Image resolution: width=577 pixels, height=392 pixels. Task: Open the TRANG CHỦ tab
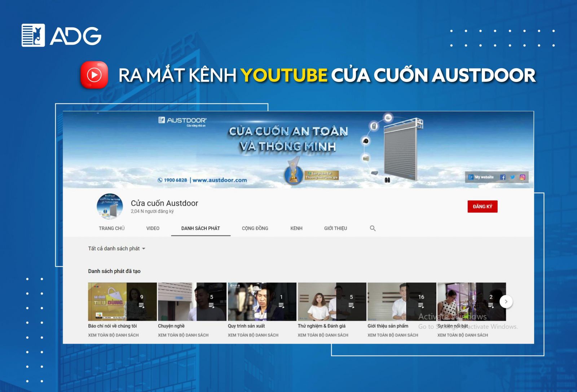pos(112,228)
